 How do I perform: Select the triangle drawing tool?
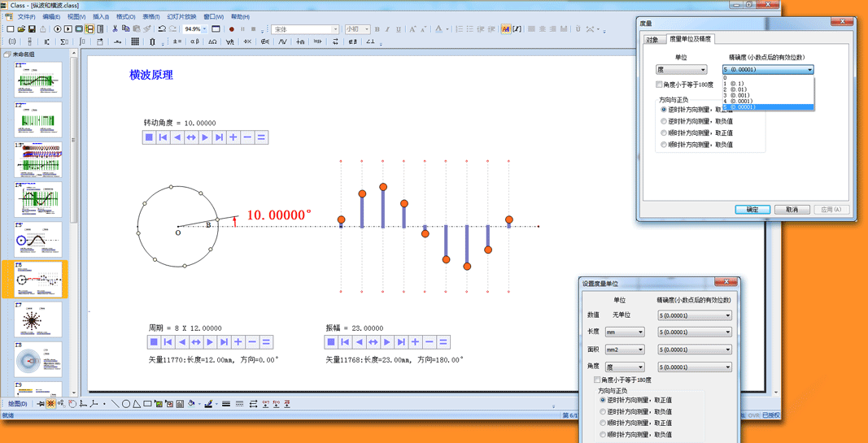(x=137, y=404)
